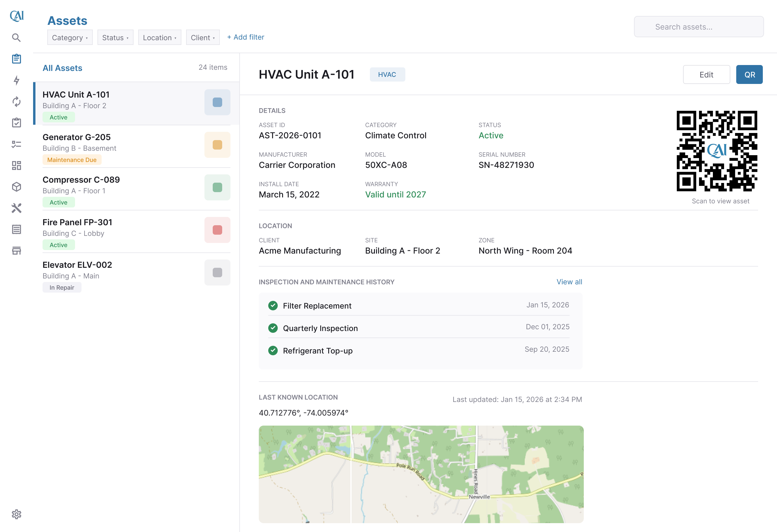Toggle the Refrigerant Top-up completion checkmark
Viewport: 777px width, 532px height.
273,351
